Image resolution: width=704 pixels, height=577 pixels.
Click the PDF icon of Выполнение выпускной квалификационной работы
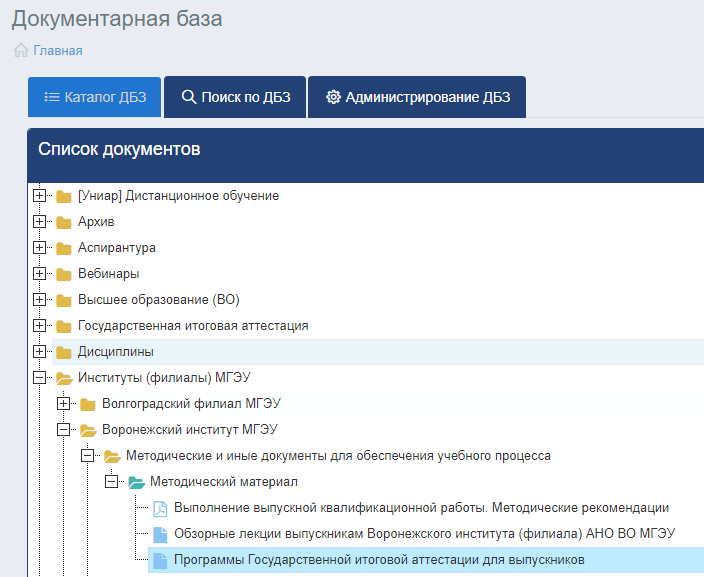pos(160,508)
